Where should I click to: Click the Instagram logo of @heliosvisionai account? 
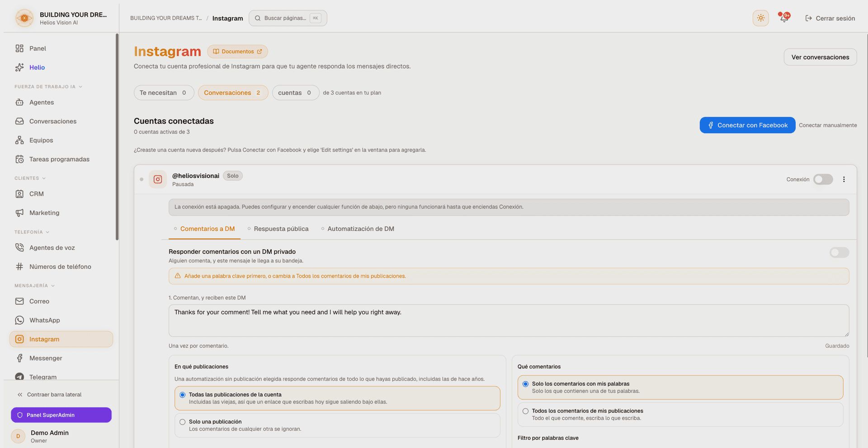coord(158,179)
